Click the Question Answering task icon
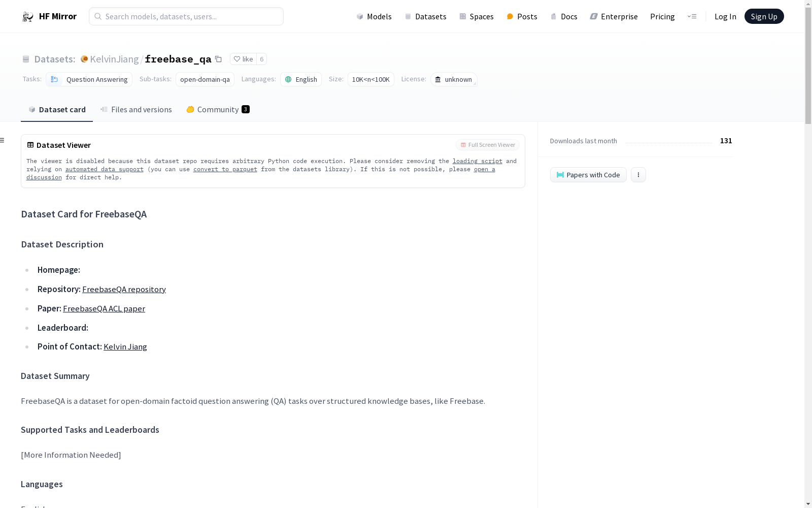The height and width of the screenshot is (508, 812). [54, 79]
